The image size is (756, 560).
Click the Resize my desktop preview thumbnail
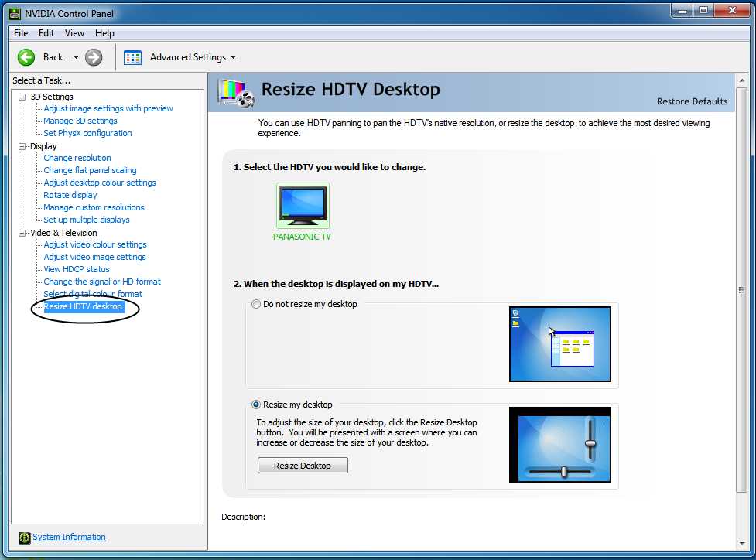[x=559, y=444]
